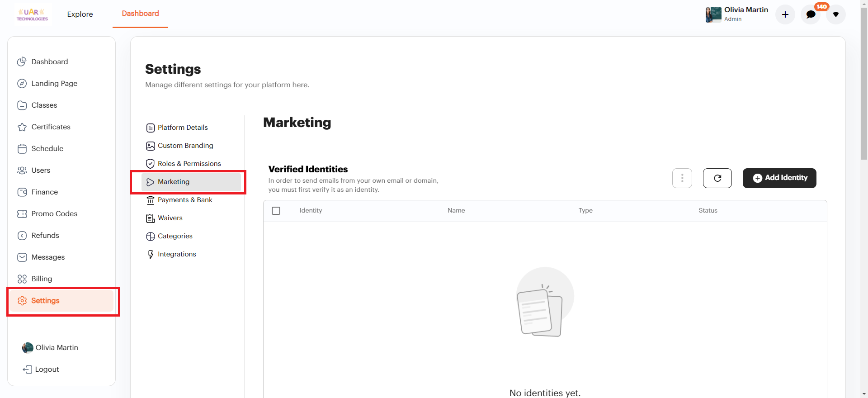Click the Users people icon
The height and width of the screenshot is (398, 868).
click(x=22, y=170)
